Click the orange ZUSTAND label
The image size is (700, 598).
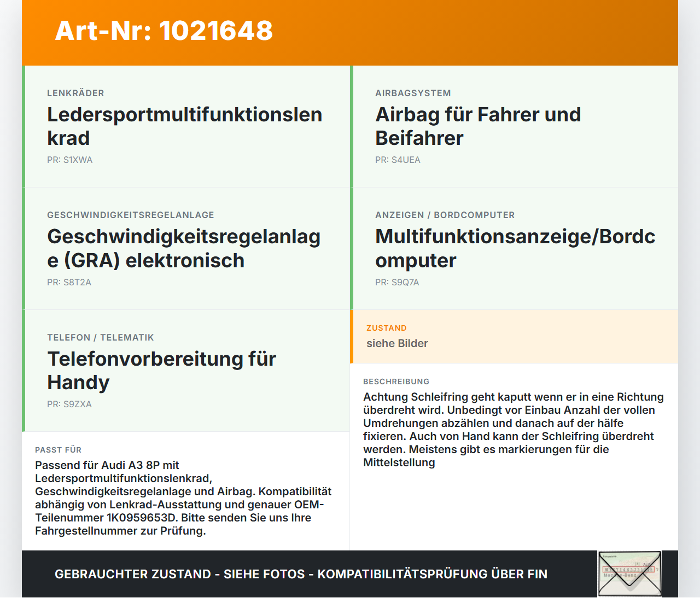click(387, 328)
